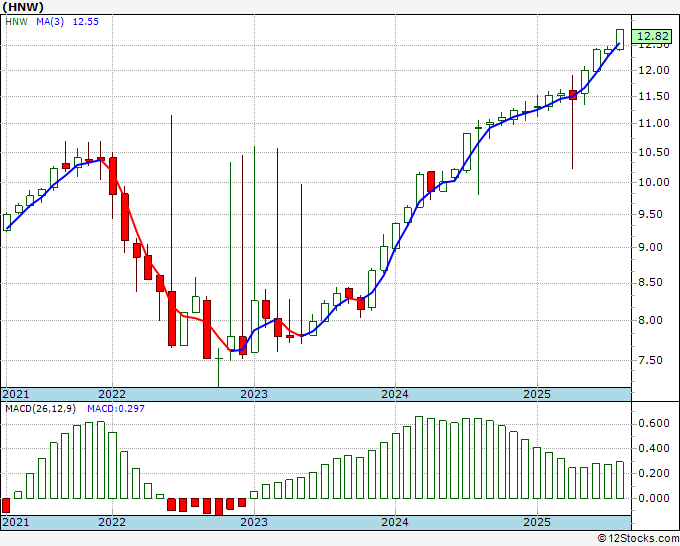Image resolution: width=680 pixels, height=546 pixels.
Task: Click 2025 on the MACD timeline
Action: click(x=537, y=522)
